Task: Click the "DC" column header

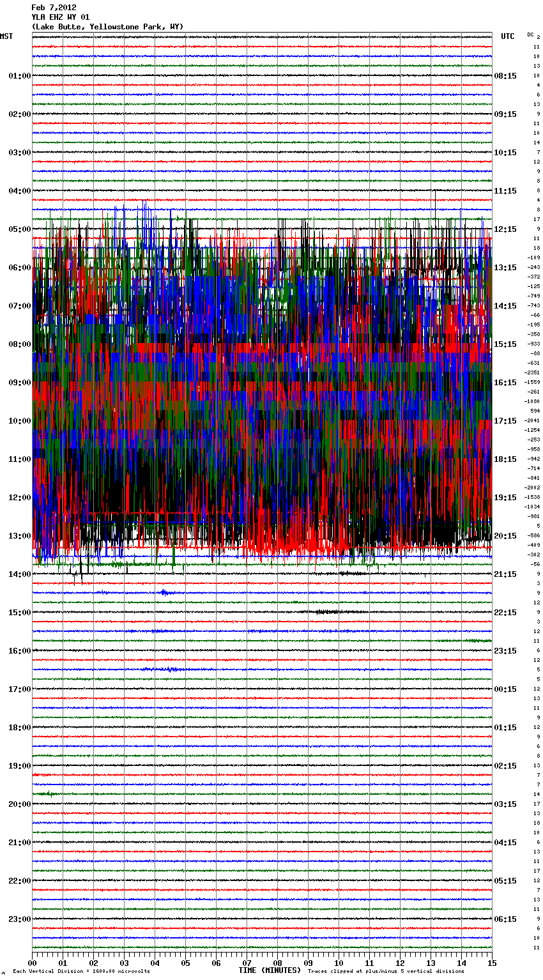Action: (530, 34)
